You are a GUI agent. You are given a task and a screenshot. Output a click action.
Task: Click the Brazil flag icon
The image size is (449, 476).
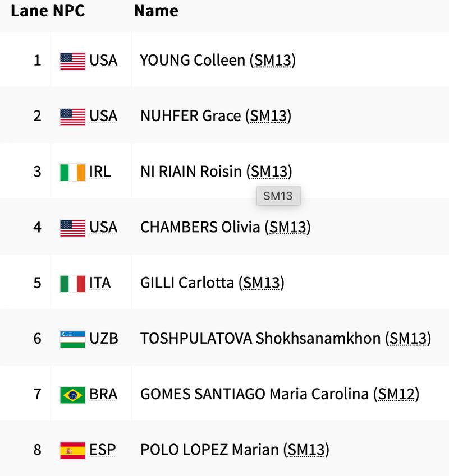[72, 395]
